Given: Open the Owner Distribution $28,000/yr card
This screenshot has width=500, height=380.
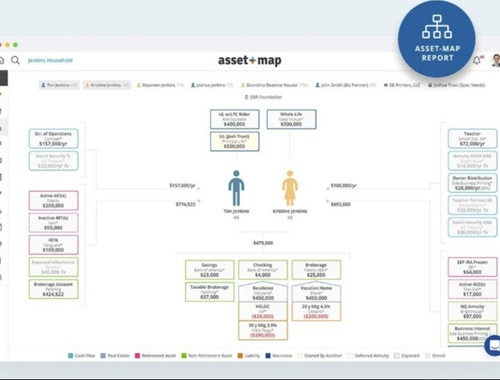Looking at the screenshot, I should 472,183.
